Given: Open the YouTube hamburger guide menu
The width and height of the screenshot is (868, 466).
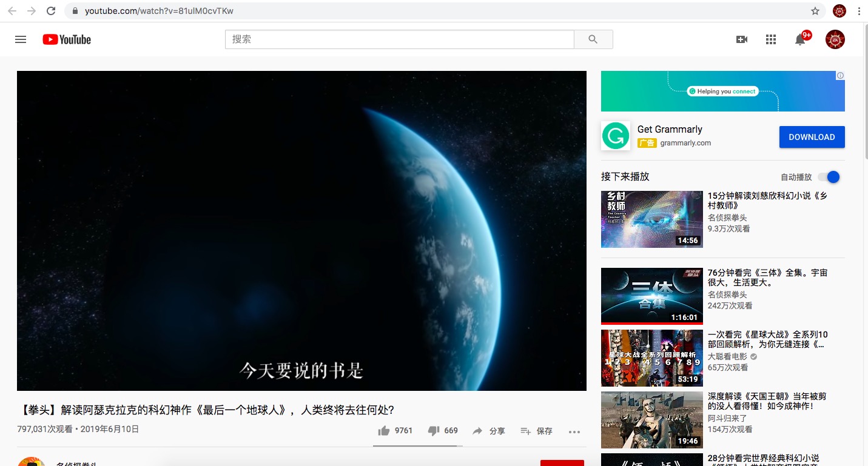Looking at the screenshot, I should tap(21, 39).
